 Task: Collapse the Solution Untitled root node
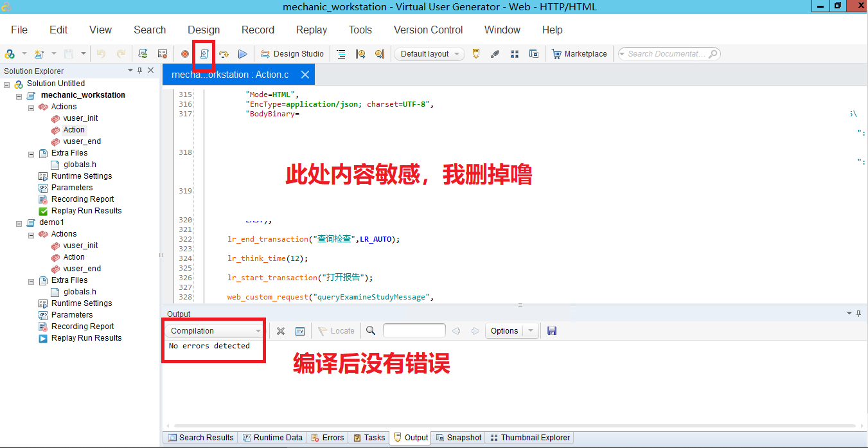coord(7,84)
